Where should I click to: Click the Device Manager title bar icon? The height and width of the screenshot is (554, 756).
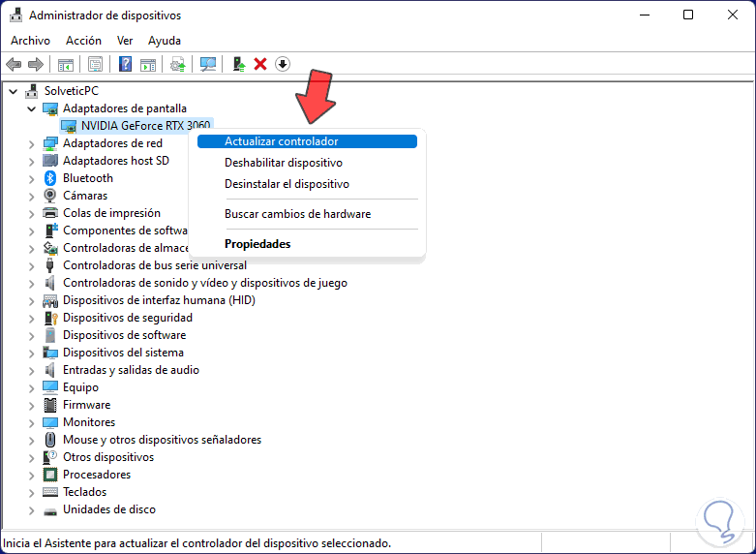pyautogui.click(x=15, y=15)
